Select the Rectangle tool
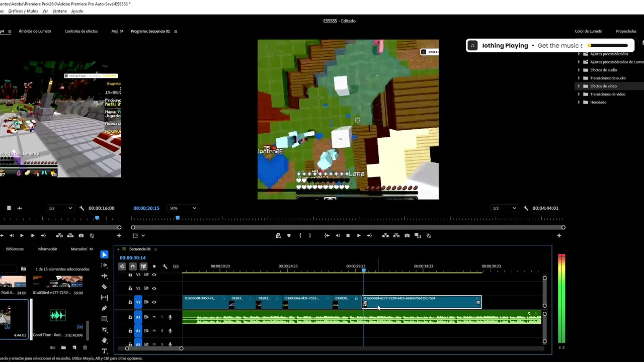Viewport: 644px width, 362px height. [x=104, y=319]
